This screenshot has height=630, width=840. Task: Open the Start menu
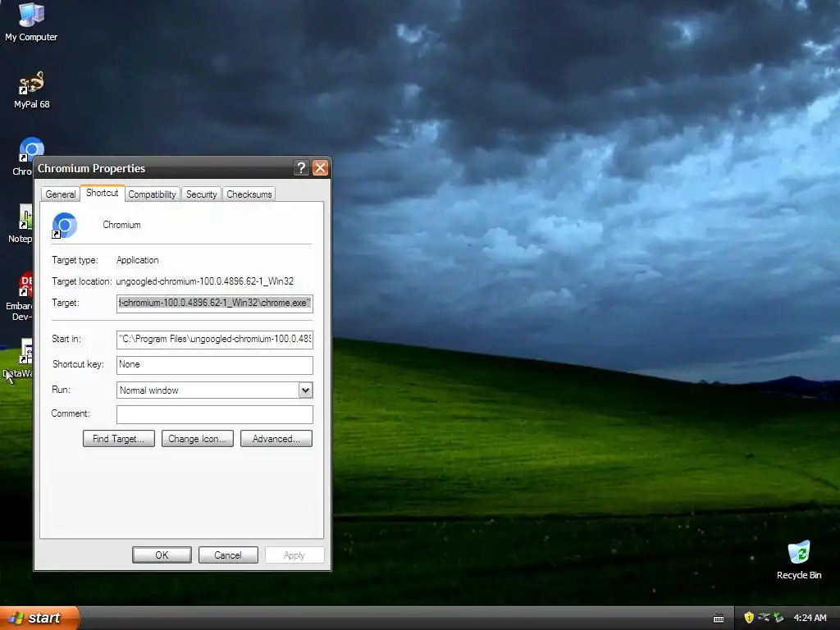(39, 618)
